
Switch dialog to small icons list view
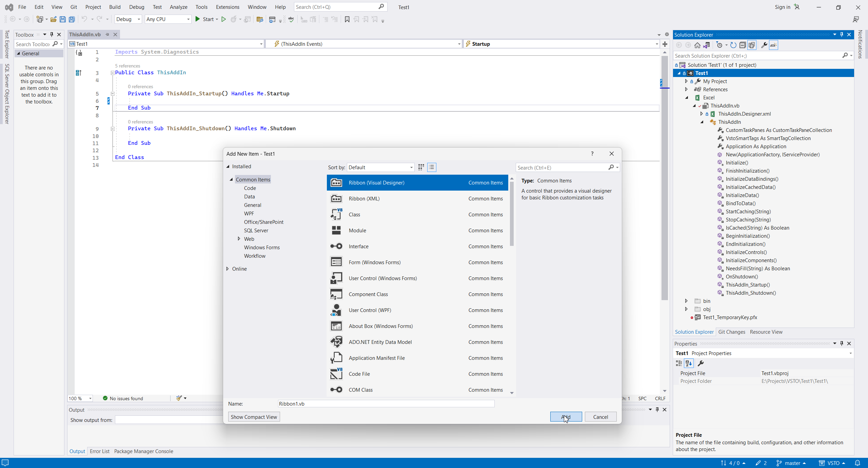[432, 167]
